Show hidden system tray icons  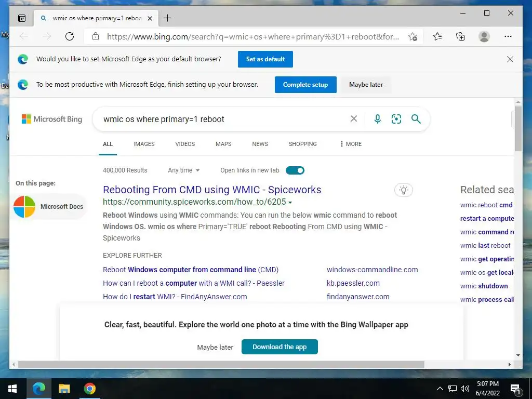(x=440, y=389)
